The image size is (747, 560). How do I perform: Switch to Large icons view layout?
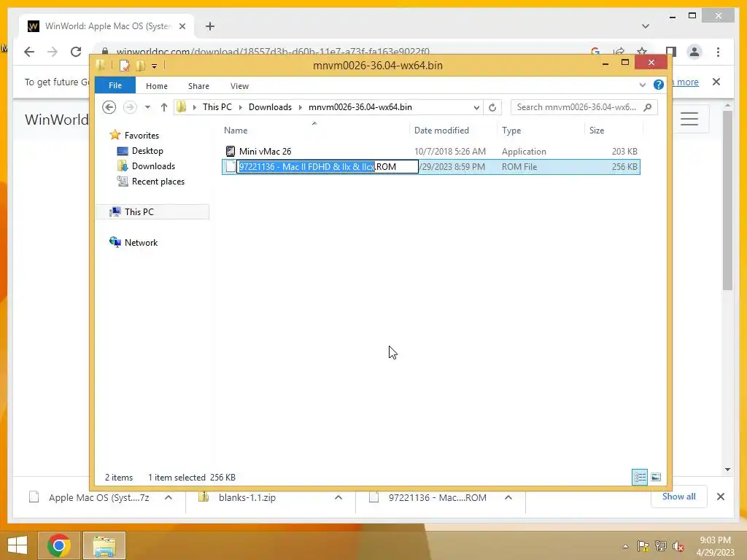click(656, 477)
